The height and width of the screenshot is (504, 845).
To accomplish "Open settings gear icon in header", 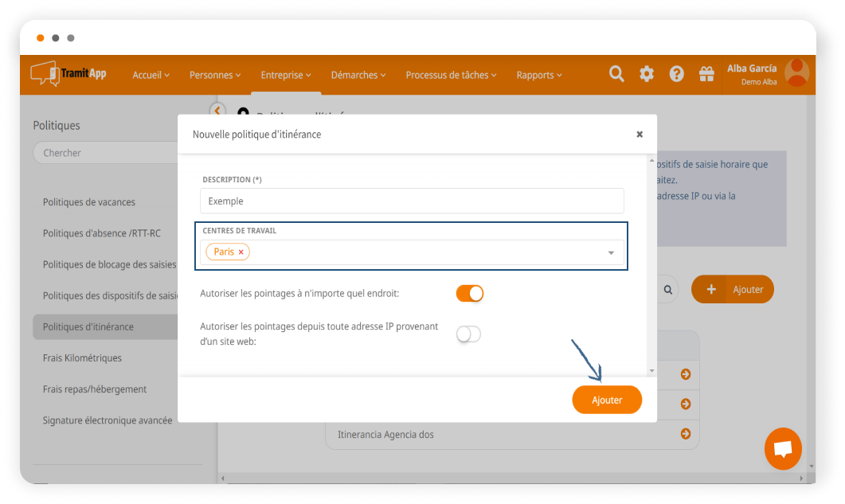I will [647, 74].
